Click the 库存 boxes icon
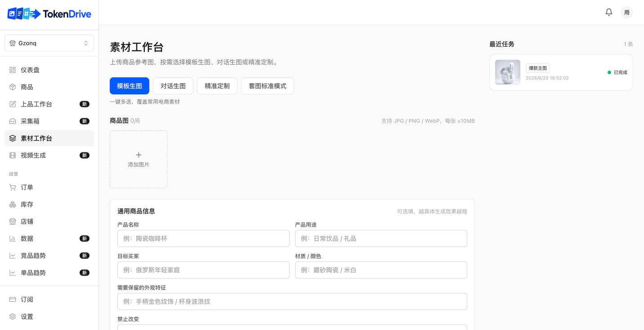 tap(13, 205)
